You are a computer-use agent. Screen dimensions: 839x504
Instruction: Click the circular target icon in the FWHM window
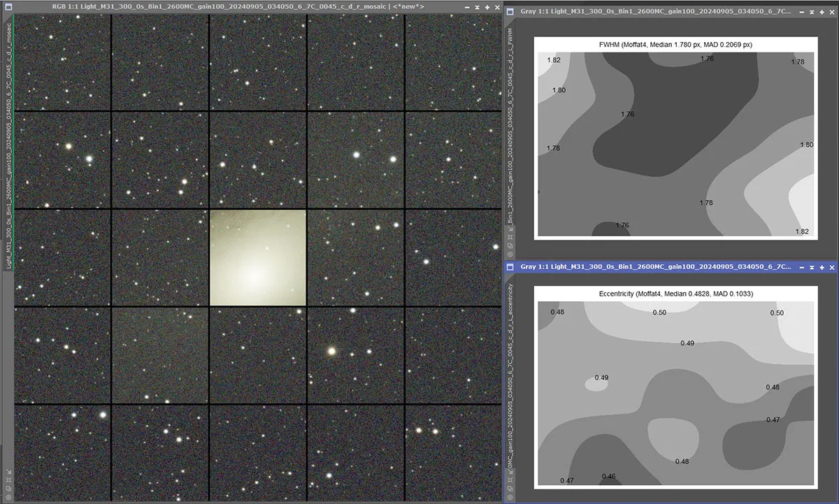click(x=509, y=253)
